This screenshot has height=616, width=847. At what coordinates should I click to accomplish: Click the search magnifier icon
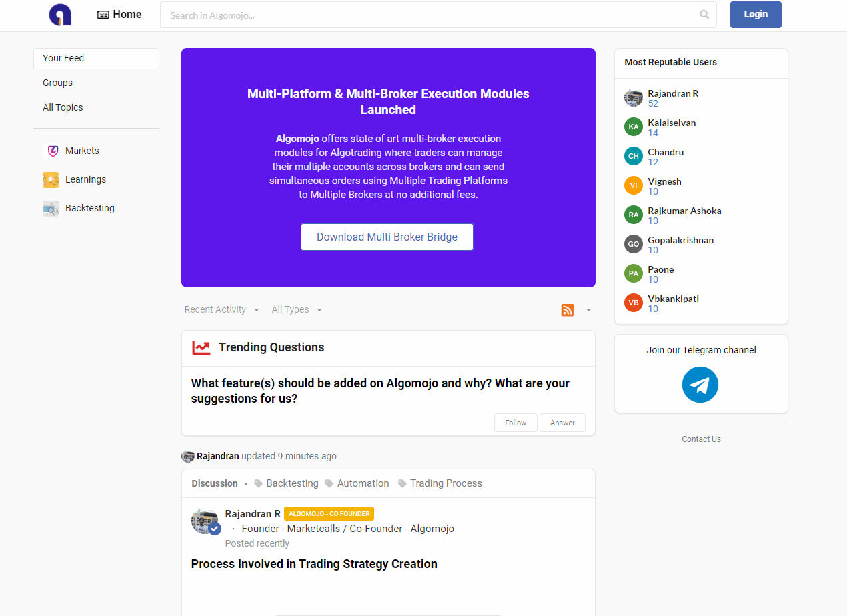[x=704, y=15]
